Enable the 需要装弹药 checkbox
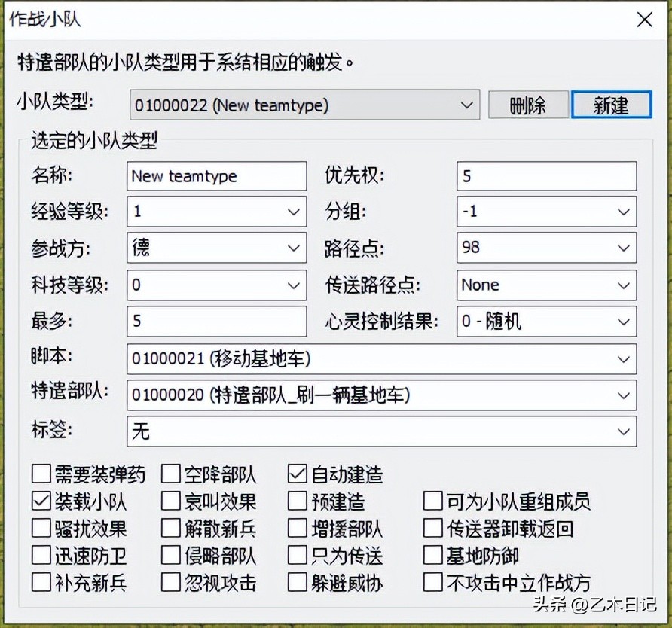 point(41,474)
